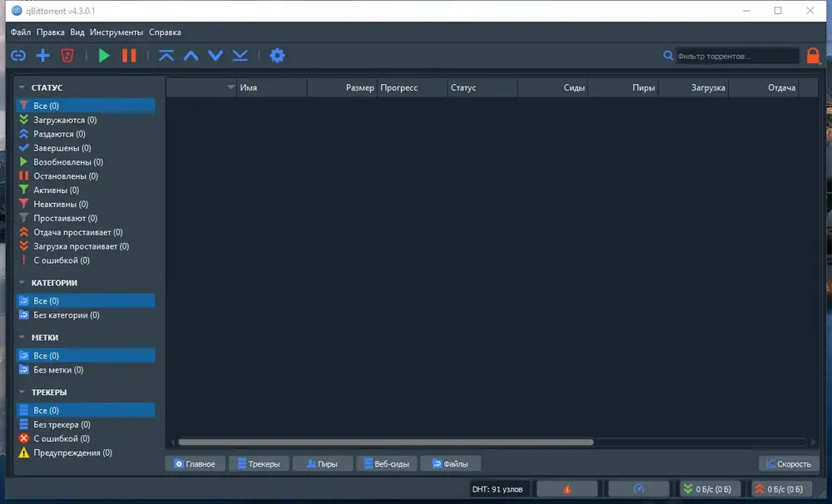Toggle the Скорость graph button

789,464
